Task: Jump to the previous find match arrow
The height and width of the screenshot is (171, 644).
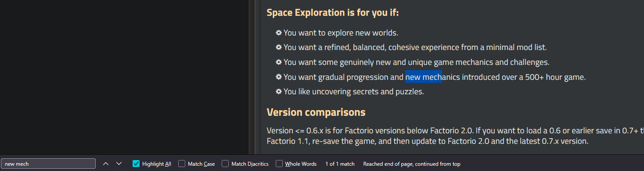Action: click(x=105, y=164)
